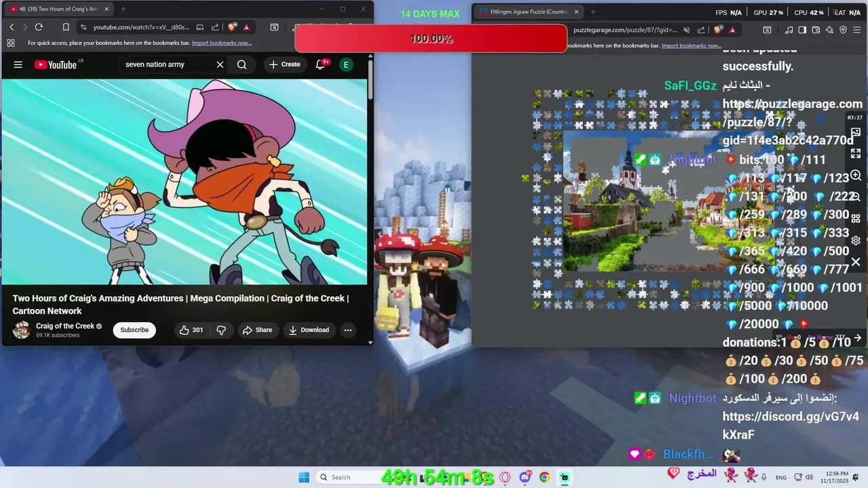The height and width of the screenshot is (488, 868).
Task: Share the YouTube video
Action: click(x=258, y=330)
